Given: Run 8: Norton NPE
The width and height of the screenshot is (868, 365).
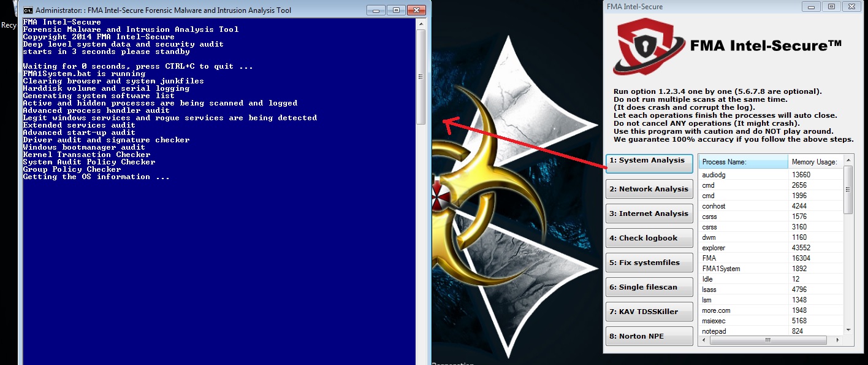Looking at the screenshot, I should (x=649, y=336).
